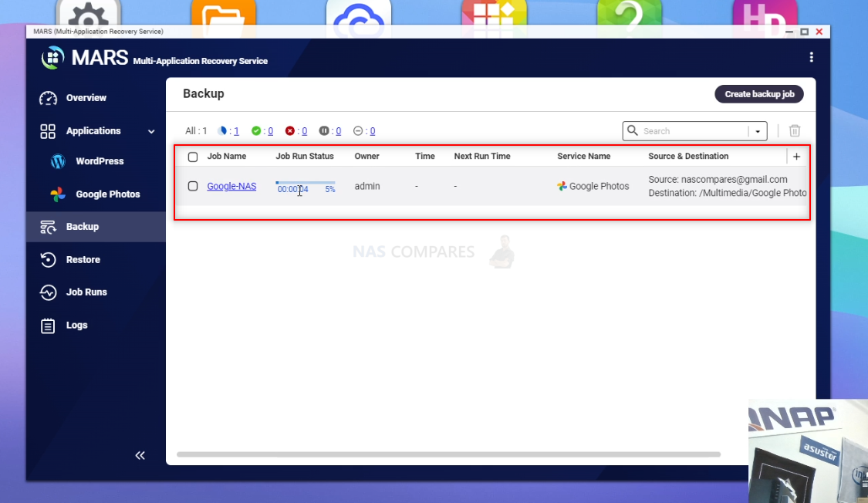This screenshot has width=868, height=503.
Task: Click the search magnifier icon
Action: [x=632, y=130]
